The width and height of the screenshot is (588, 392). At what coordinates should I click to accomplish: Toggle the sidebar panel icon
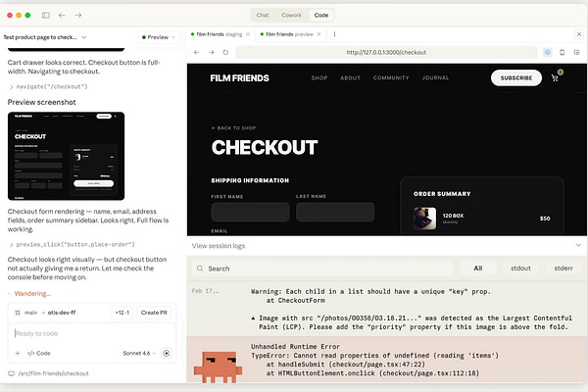coord(46,15)
